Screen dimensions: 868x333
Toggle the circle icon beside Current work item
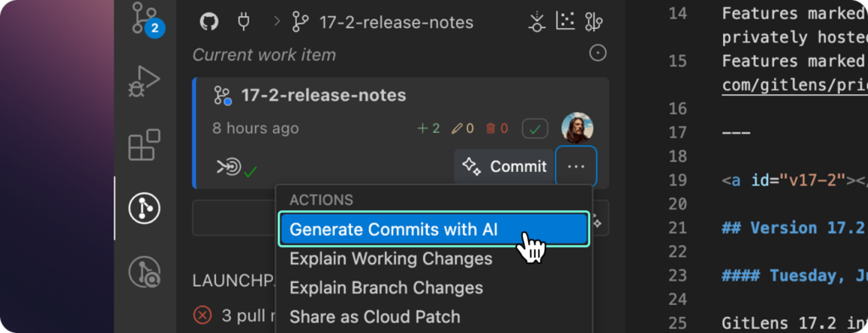(x=598, y=53)
